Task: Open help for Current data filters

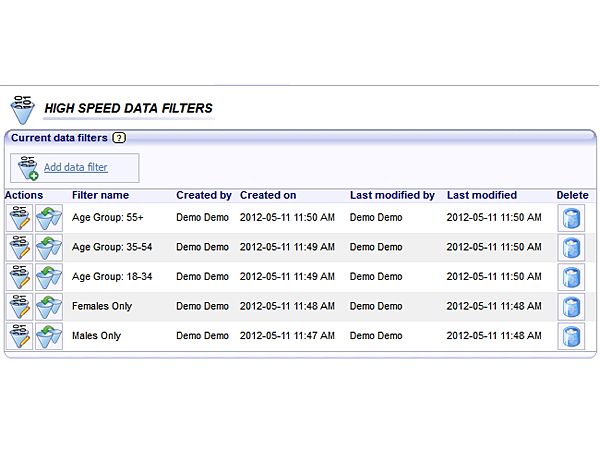Action: 119,138
